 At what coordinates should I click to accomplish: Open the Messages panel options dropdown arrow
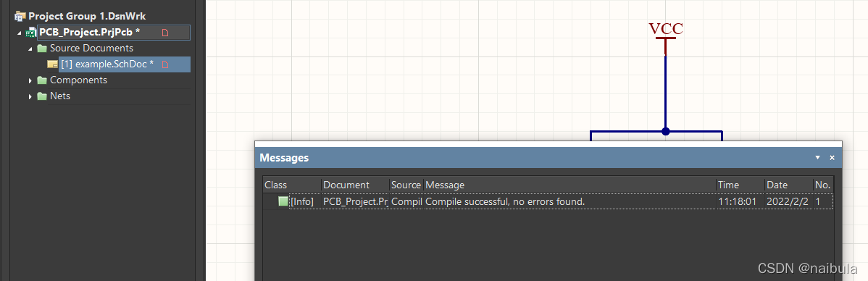[817, 158]
